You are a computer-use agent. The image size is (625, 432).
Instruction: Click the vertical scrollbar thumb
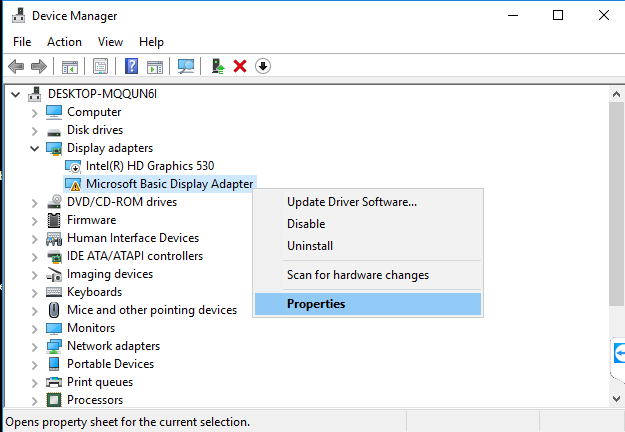(x=616, y=204)
